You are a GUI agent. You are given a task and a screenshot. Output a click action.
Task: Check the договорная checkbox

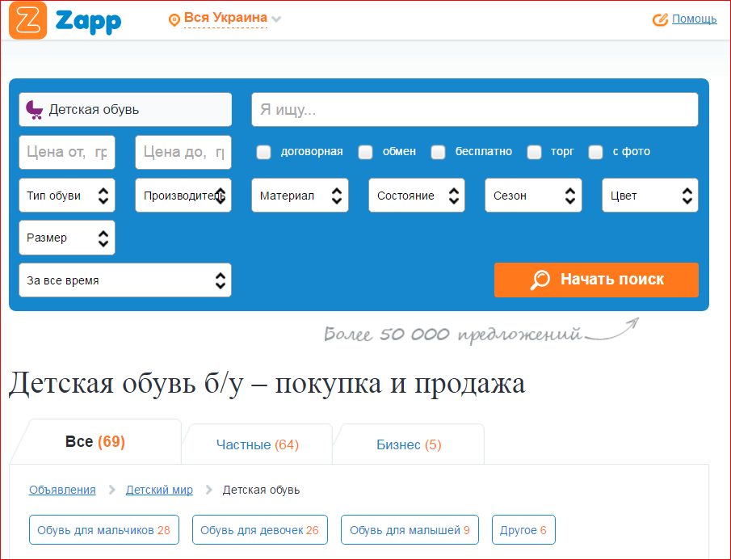click(263, 152)
